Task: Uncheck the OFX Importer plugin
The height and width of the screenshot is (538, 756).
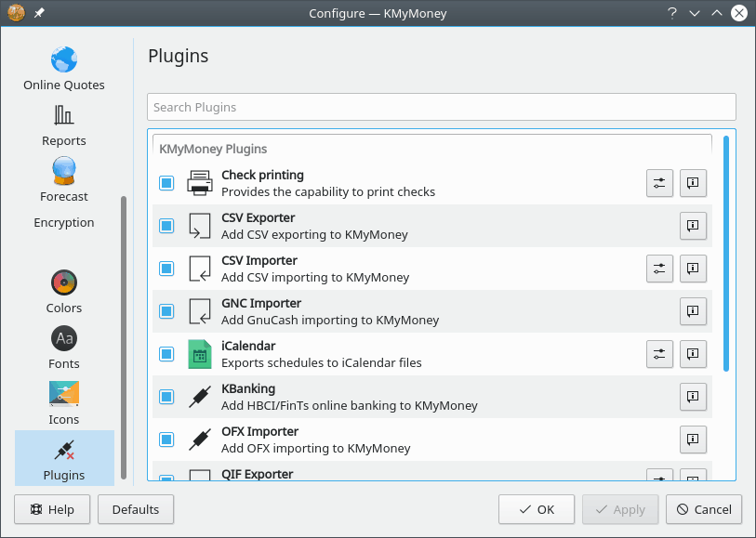Action: coord(166,440)
